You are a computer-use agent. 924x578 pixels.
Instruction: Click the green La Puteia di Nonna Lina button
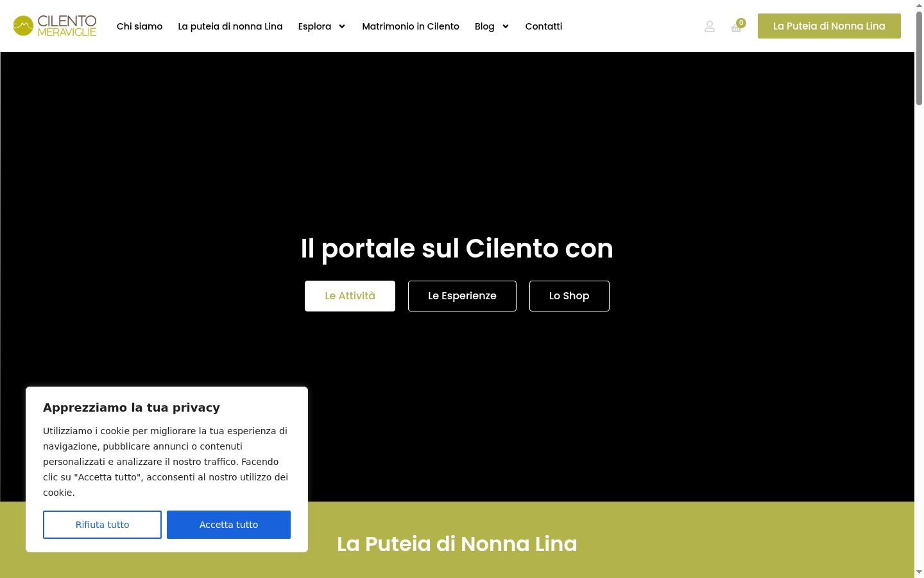(x=829, y=26)
